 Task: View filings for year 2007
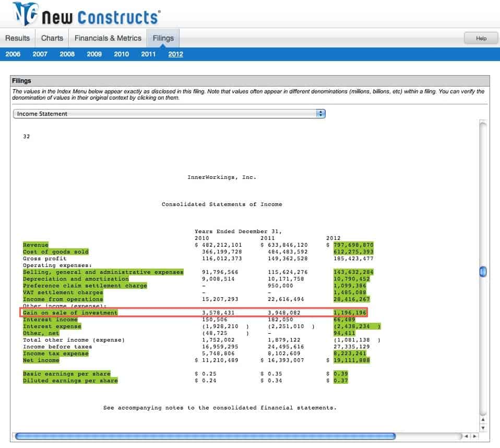point(40,54)
